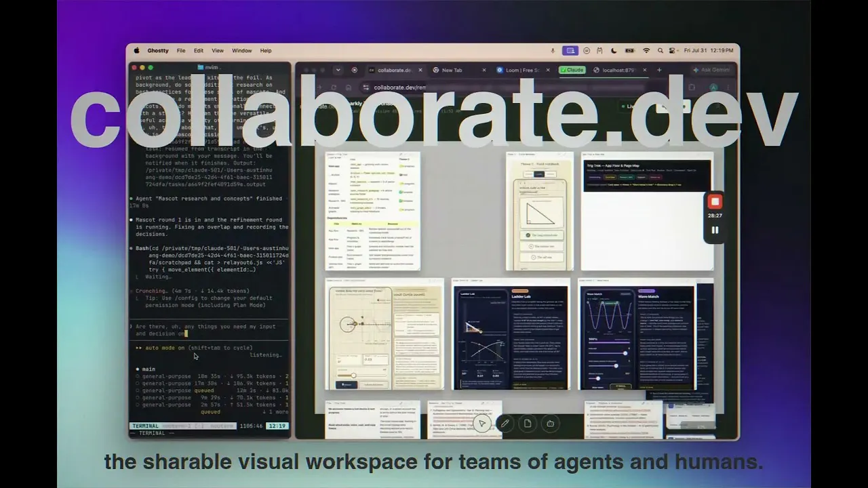This screenshot has height=488, width=868.
Task: Open the View menu
Action: pos(218,51)
